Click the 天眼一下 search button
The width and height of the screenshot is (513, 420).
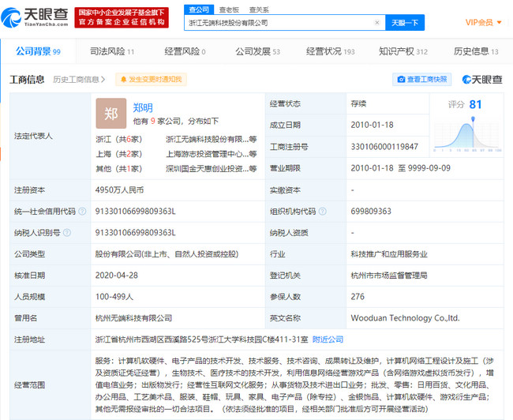pos(405,23)
